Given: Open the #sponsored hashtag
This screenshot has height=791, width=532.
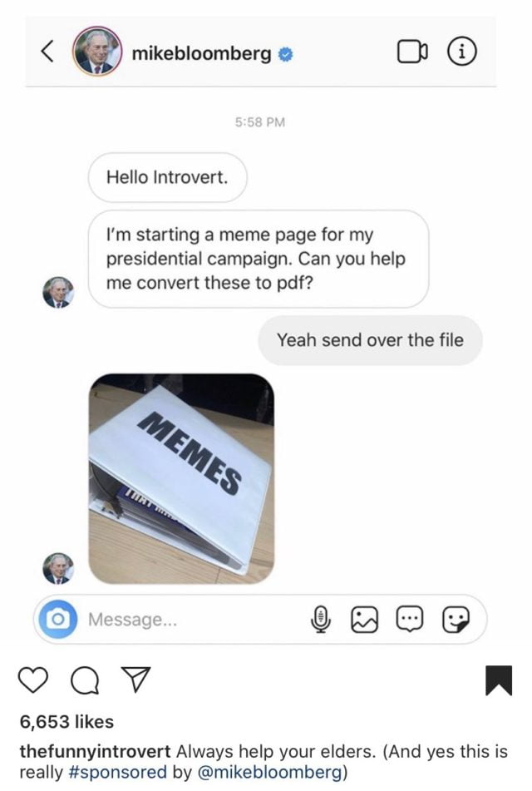Looking at the screenshot, I should (x=117, y=773).
